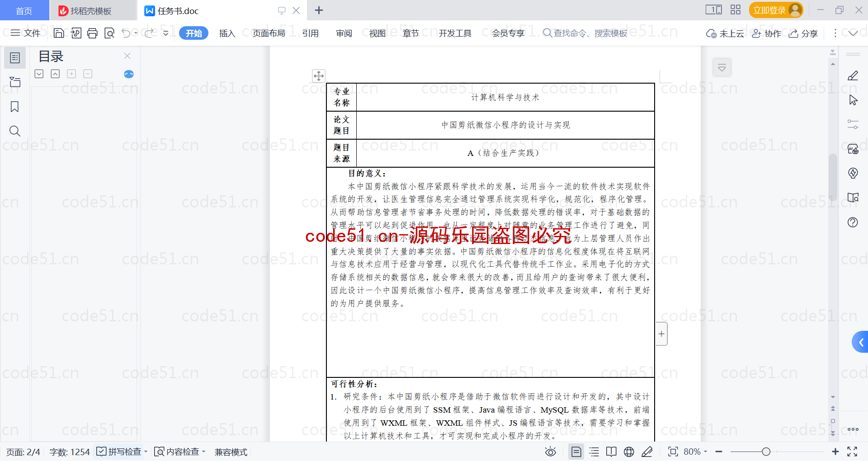Screen dimensions: 868x461
Task: Select the 开始 ribbon tab
Action: (193, 33)
